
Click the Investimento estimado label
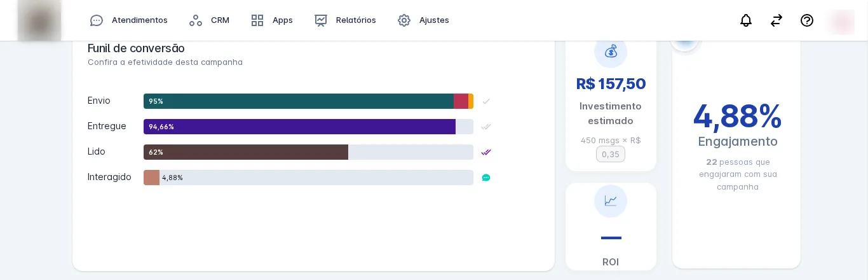coord(611,113)
